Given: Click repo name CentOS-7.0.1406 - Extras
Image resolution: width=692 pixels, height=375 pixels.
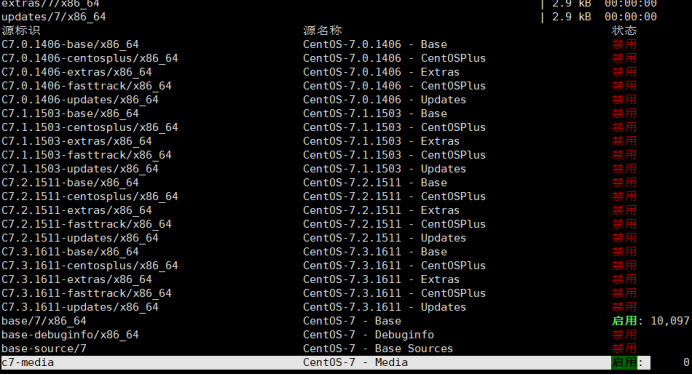Looking at the screenshot, I should tap(381, 72).
